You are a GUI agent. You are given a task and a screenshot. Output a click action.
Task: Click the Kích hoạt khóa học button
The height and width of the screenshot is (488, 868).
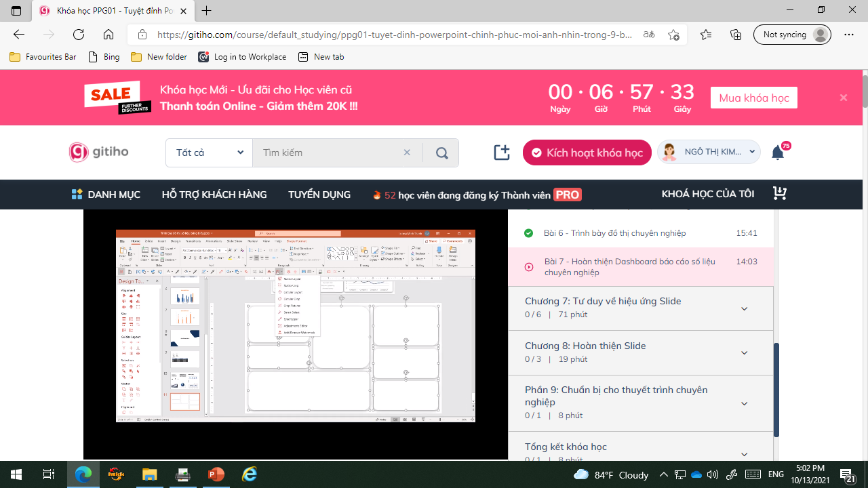click(x=587, y=152)
